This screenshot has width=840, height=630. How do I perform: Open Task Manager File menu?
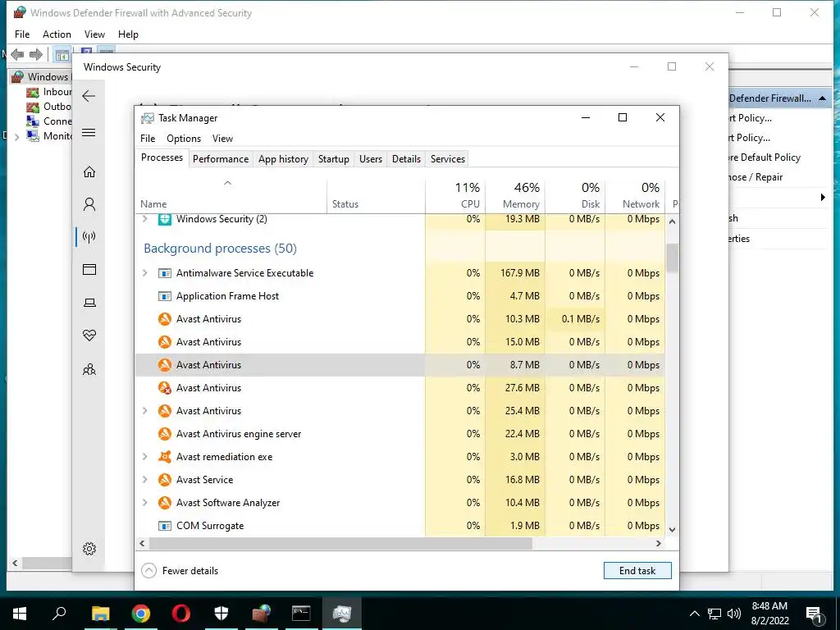(x=148, y=138)
